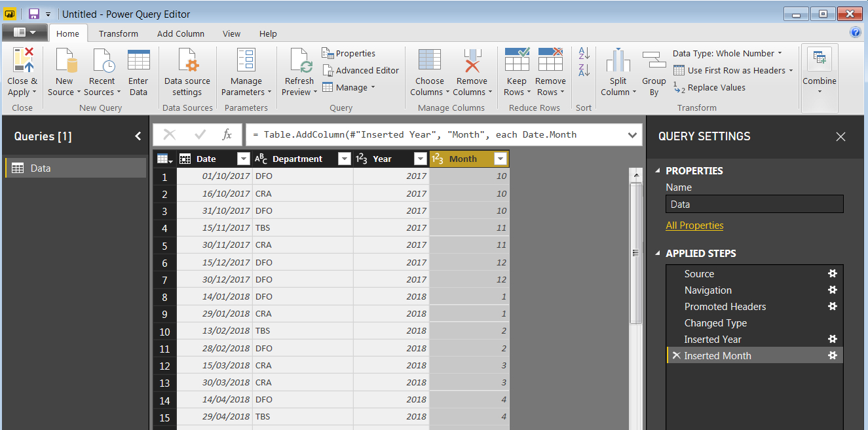This screenshot has width=868, height=430.
Task: Click the Manage Parameters icon
Action: click(246, 60)
